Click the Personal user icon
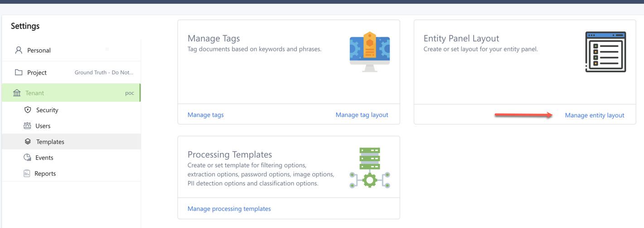The image size is (644, 228). pyautogui.click(x=19, y=50)
